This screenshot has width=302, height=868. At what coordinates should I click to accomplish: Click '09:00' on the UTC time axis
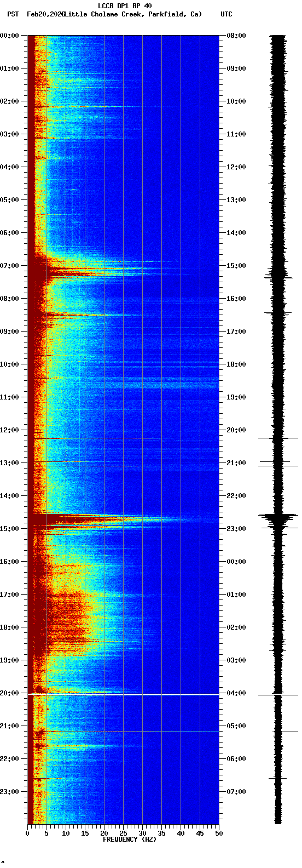236,68
